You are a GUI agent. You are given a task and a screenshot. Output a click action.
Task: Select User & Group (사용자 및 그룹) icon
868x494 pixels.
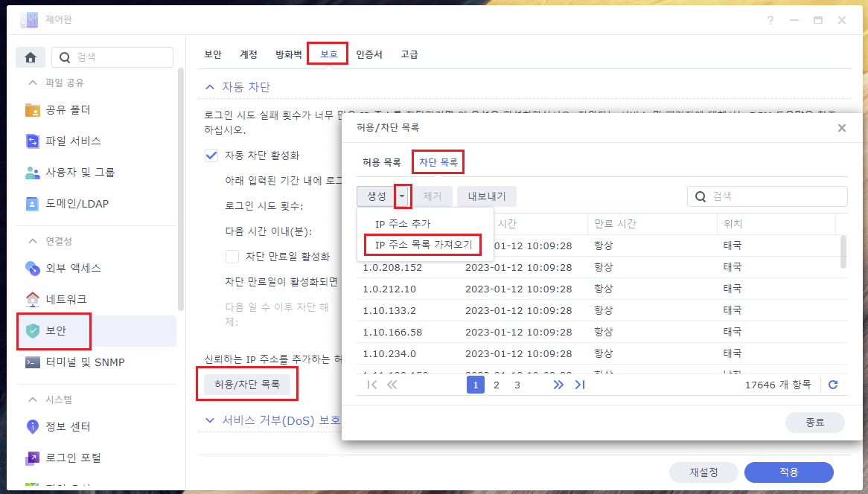[x=33, y=173]
